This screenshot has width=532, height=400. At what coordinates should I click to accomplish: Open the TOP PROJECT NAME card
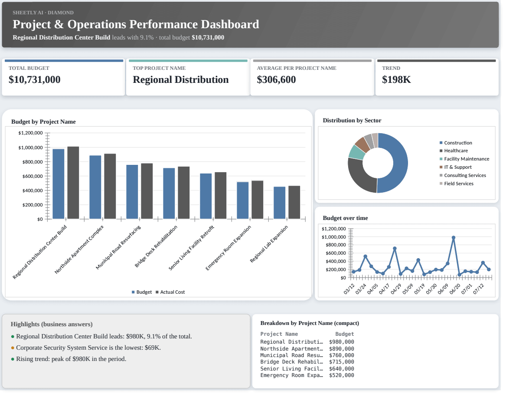point(188,77)
